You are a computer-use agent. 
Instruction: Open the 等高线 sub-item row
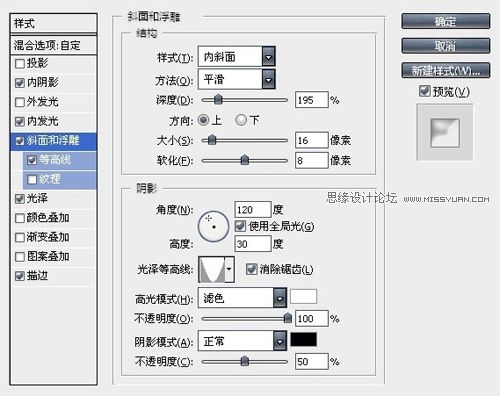coord(60,160)
